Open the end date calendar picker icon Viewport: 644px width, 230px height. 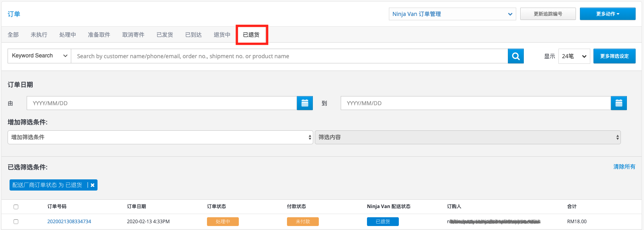click(619, 103)
